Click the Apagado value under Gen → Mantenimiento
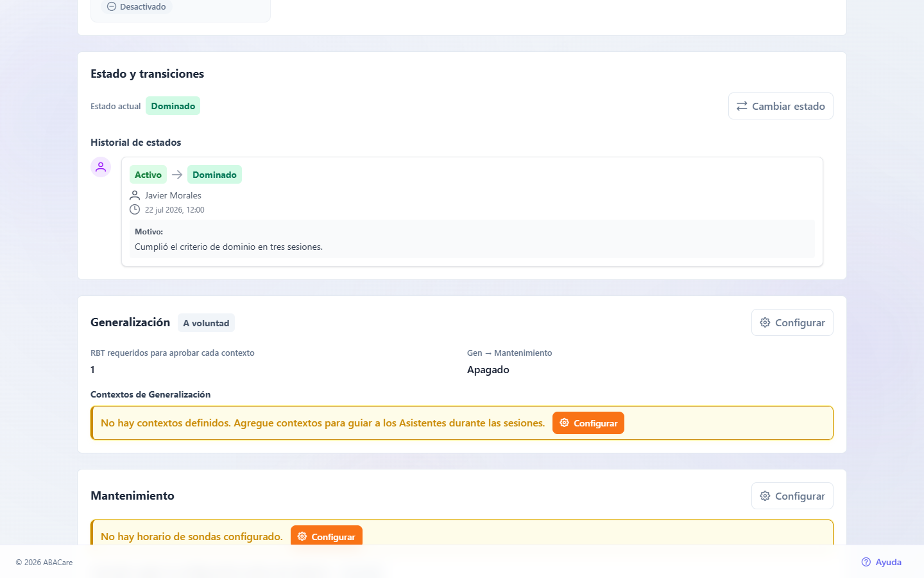 (x=488, y=370)
